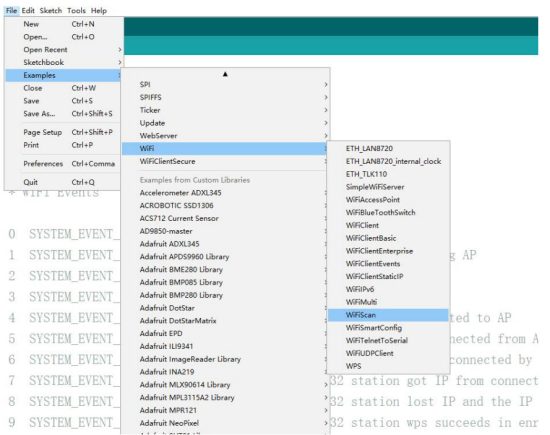Select the WiFiClientEvents example
Screen dimensions: 550x435
[x=388, y=263]
